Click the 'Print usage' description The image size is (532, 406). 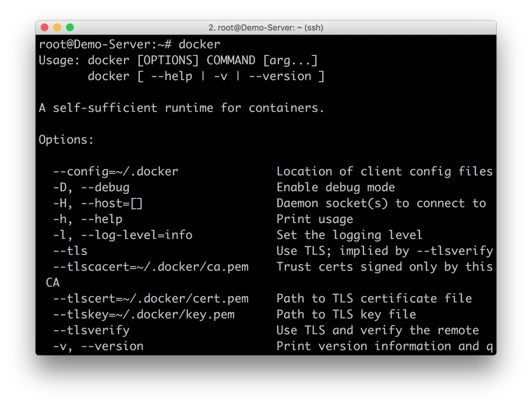point(315,219)
